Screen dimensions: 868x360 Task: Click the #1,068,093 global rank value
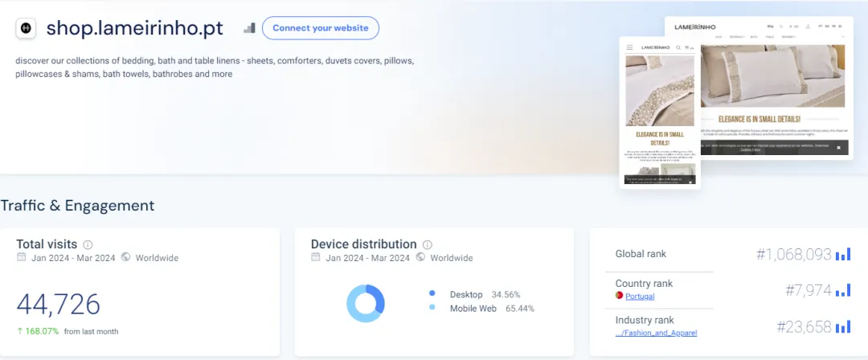coord(794,254)
